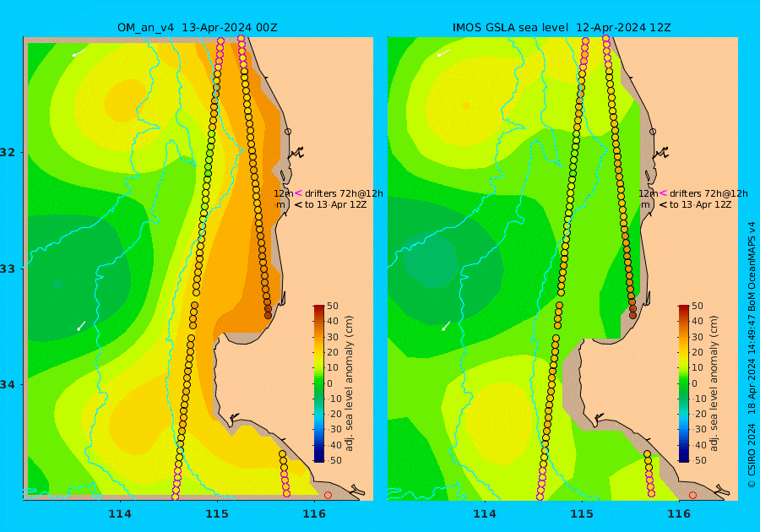Image resolution: width=760 pixels, height=532 pixels.
Task: Click the dark red final track circle on the right map
Action: point(632,316)
